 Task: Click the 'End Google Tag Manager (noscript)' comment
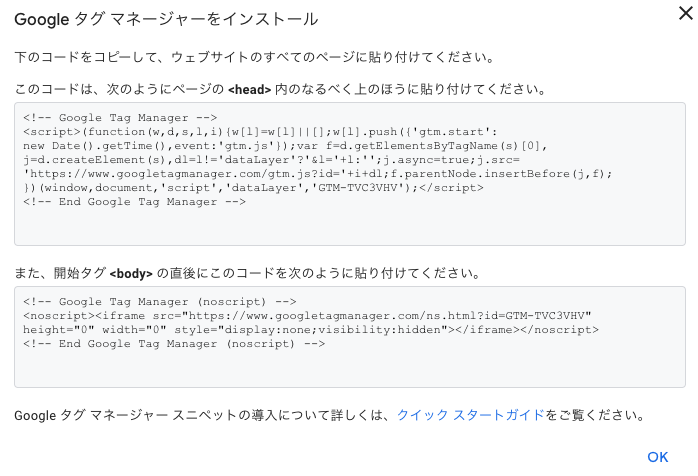pyautogui.click(x=174, y=343)
